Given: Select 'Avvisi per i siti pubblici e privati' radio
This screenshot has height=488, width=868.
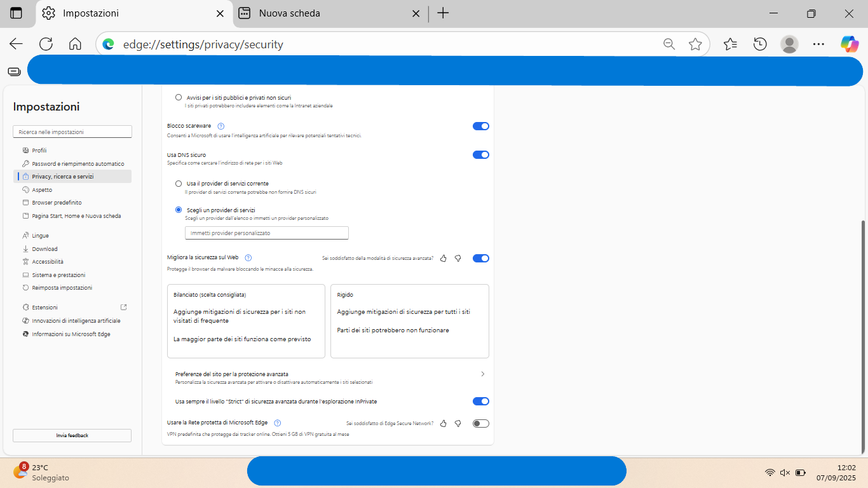Looking at the screenshot, I should tap(179, 97).
